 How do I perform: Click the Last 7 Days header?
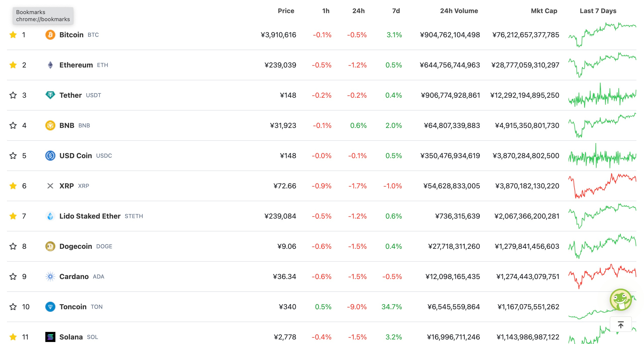(598, 11)
